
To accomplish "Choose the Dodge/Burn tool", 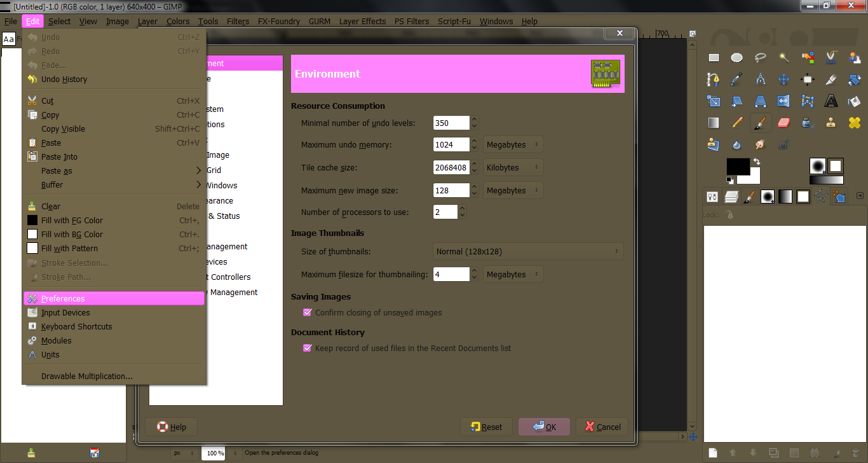I will pos(783,144).
